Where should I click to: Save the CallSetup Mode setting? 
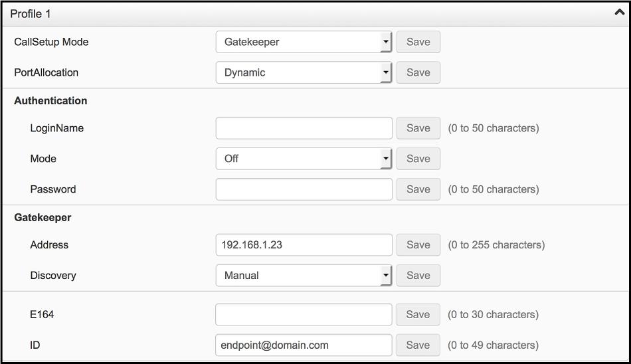tap(418, 42)
